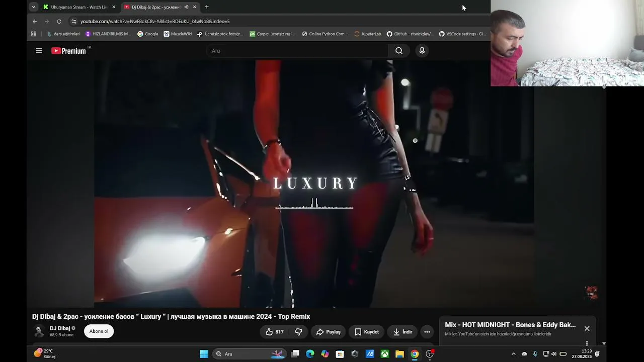Switch to Google Chrome on taskbar

[415, 354]
